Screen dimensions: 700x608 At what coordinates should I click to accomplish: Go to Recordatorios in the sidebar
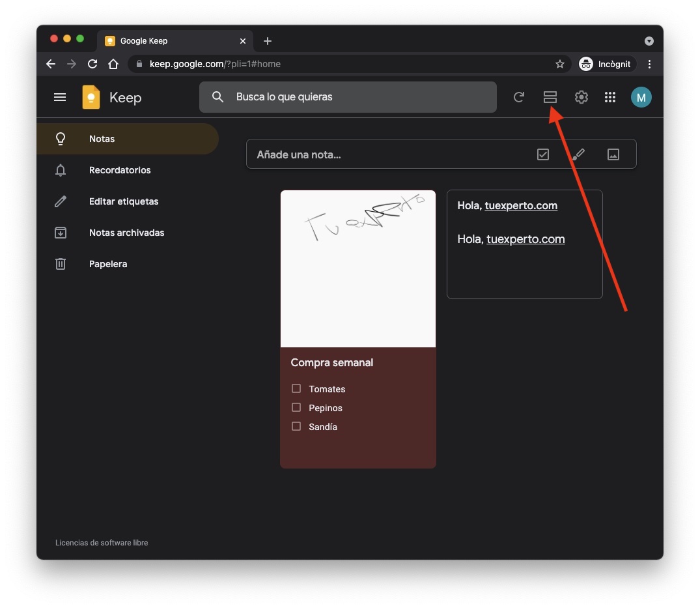coord(120,170)
